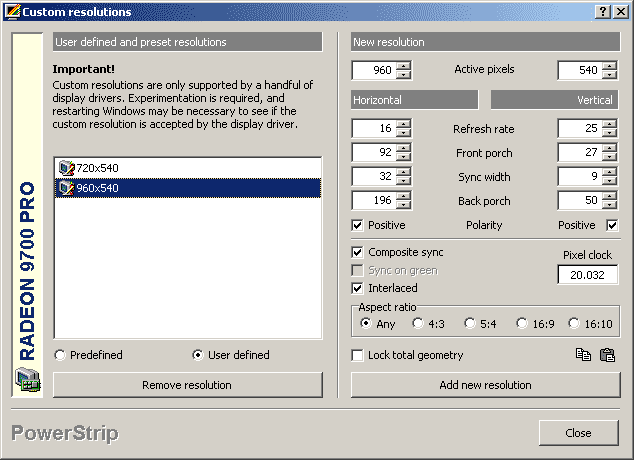Enable Lock total geometry
634x460 pixels.
pyautogui.click(x=357, y=355)
